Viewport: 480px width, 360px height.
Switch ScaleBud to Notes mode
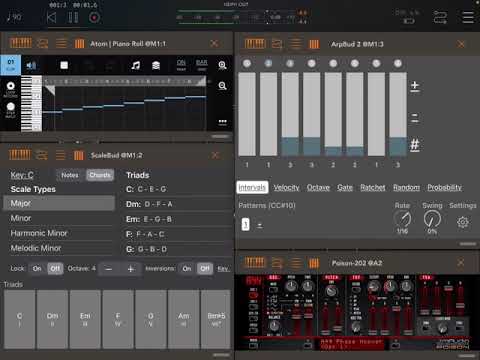[70, 175]
